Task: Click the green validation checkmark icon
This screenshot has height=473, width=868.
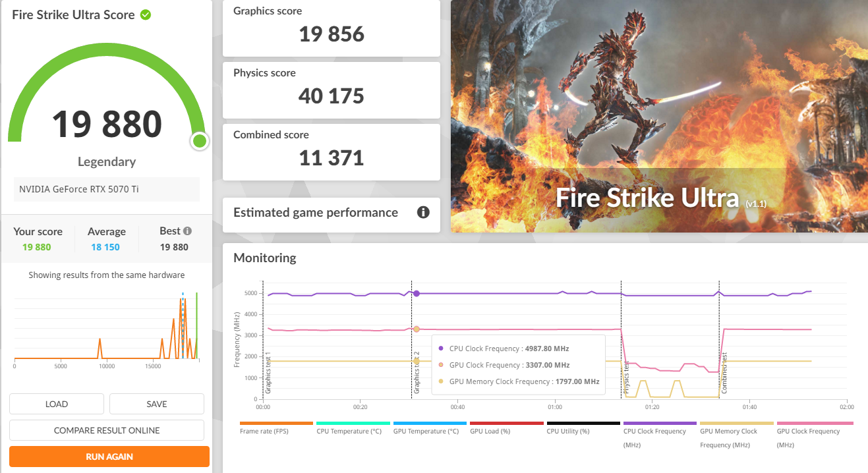Action: 146,14
